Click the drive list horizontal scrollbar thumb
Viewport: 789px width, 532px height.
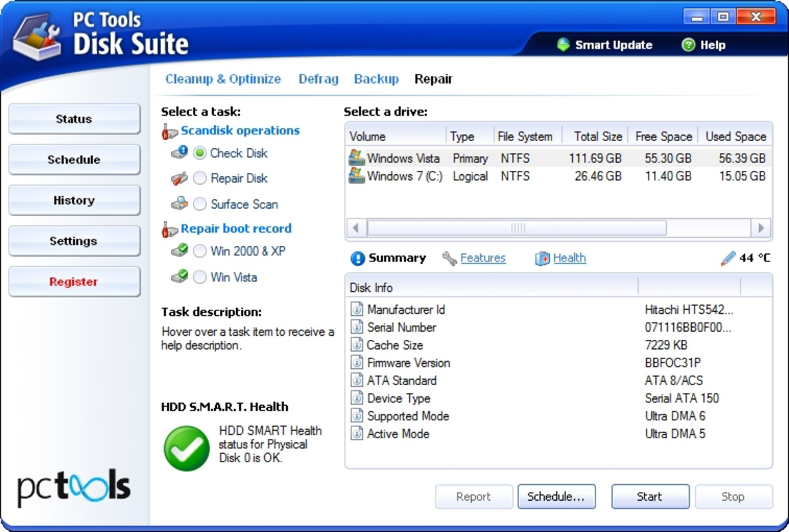(x=517, y=228)
